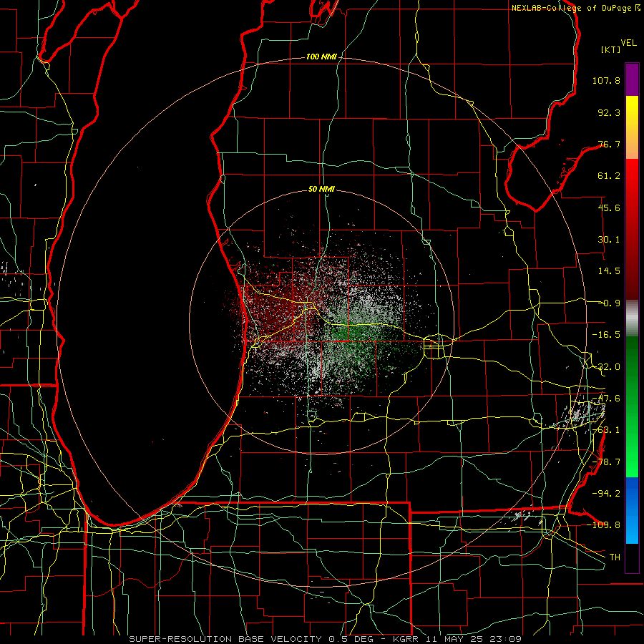This screenshot has width=644, height=644.
Task: Select the 14.5 velocity scale value
Action: coord(609,271)
